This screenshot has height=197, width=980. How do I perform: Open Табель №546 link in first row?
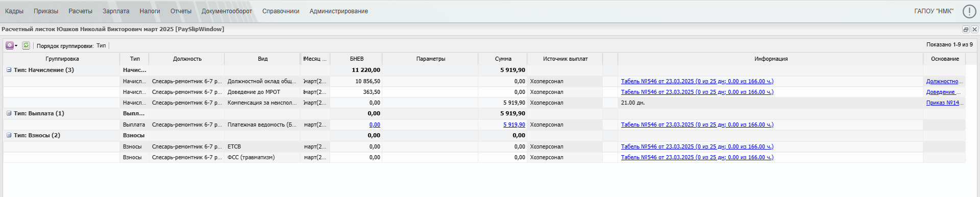point(697,81)
